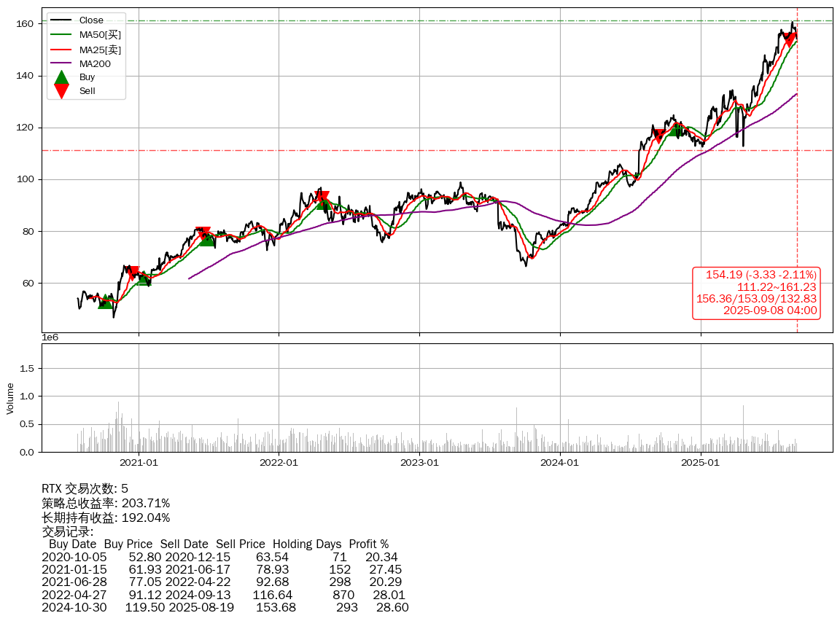Click the 2023-01 x-axis date label
This screenshot has height=621, width=840.
420,462
